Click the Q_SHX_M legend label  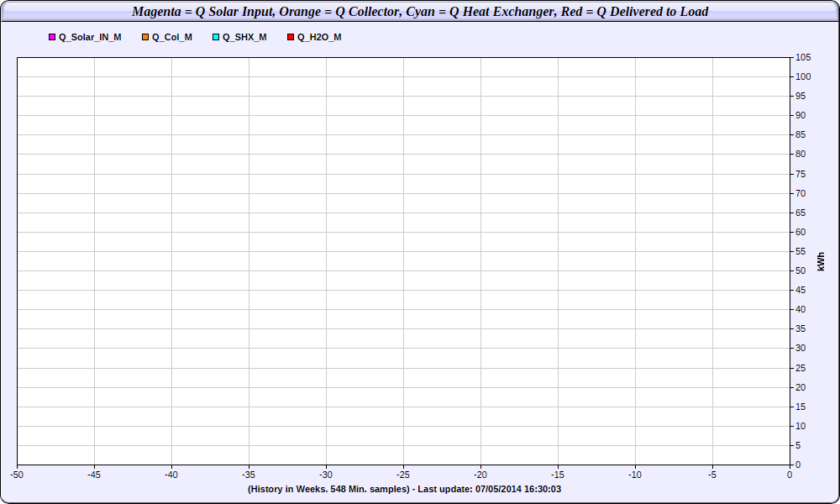(x=244, y=37)
